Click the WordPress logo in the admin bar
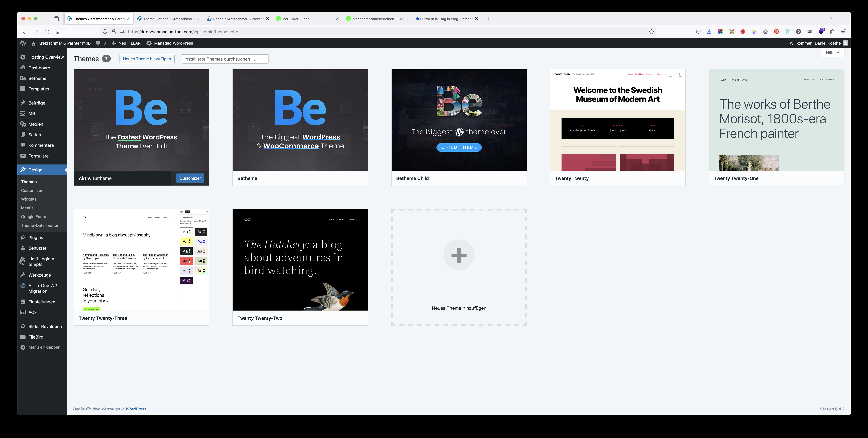This screenshot has height=438, width=868. pos(23,43)
